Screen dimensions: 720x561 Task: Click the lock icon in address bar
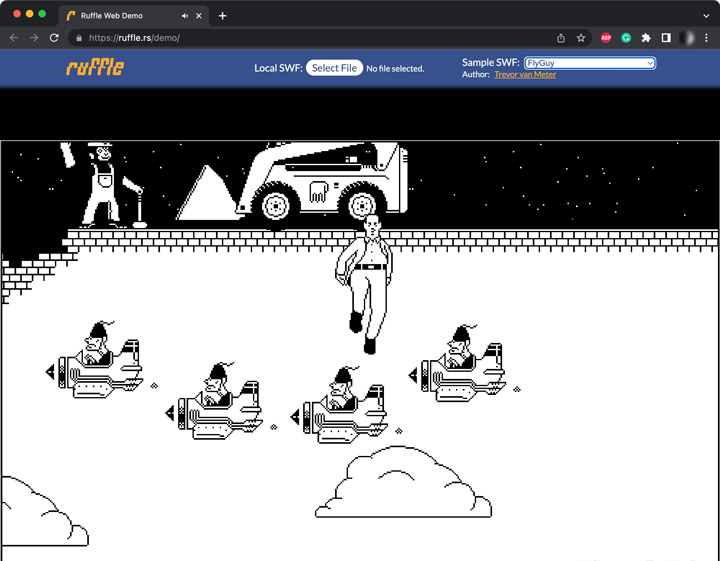click(79, 38)
